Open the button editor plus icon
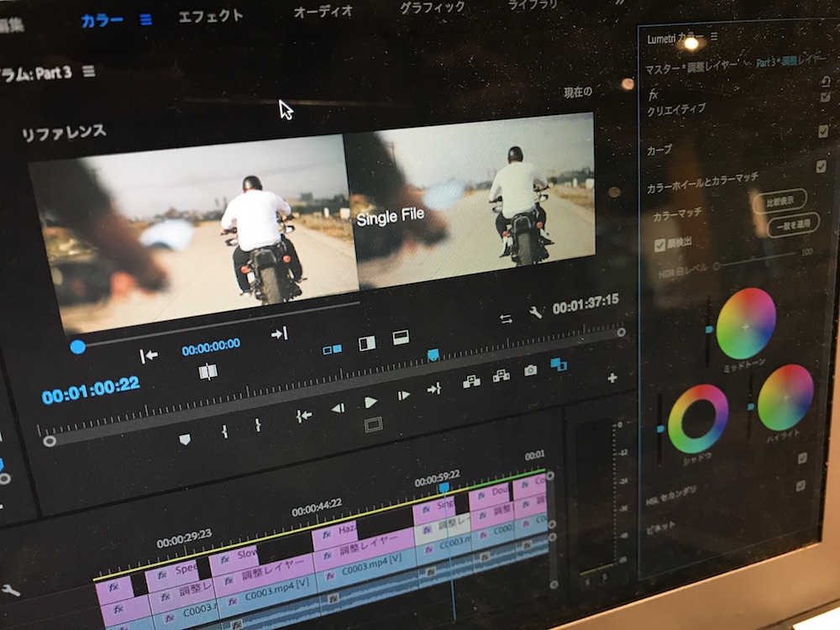Screen dimensions: 840x630 click(612, 378)
